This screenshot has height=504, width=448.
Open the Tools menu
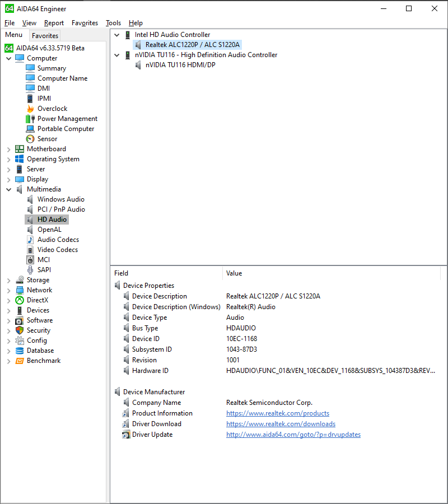[114, 23]
